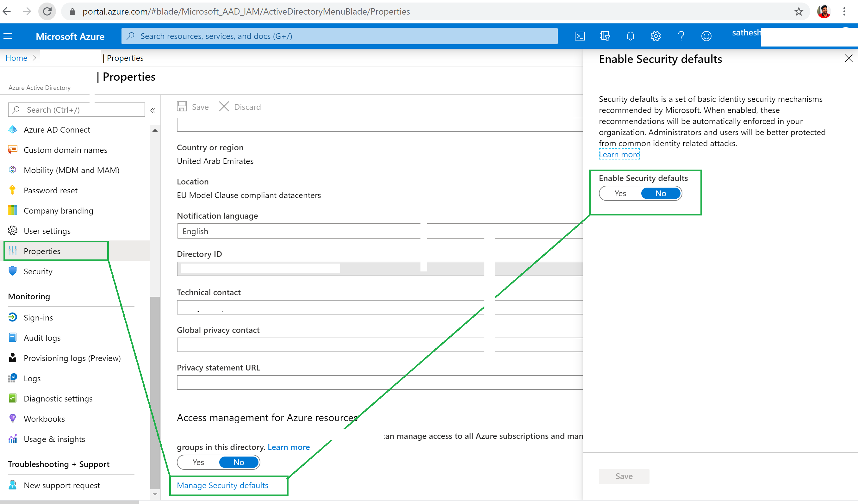This screenshot has height=504, width=858.
Task: Click the Workbooks icon
Action: click(13, 419)
